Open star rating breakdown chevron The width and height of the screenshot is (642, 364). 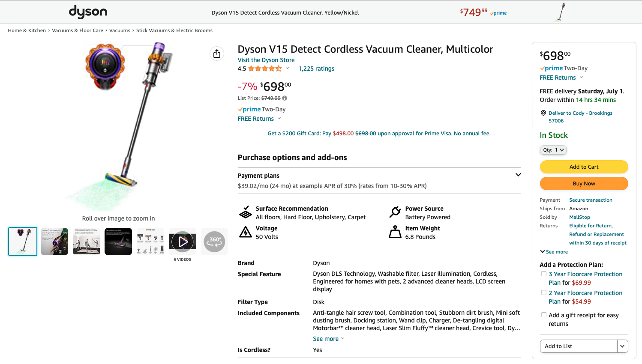pos(287,69)
